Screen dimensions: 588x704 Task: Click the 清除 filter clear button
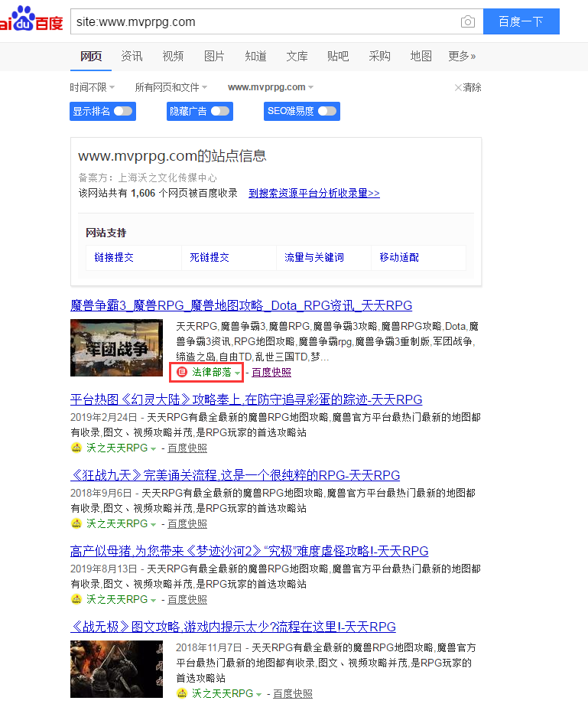[x=468, y=87]
